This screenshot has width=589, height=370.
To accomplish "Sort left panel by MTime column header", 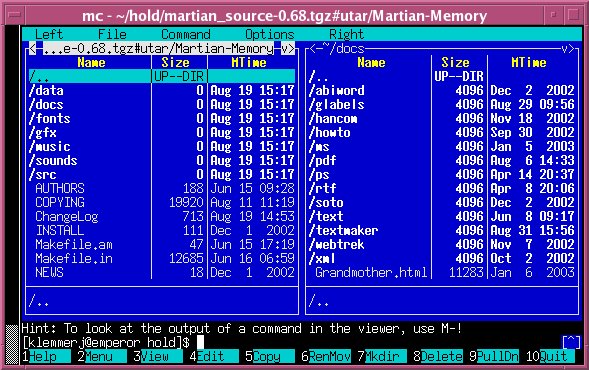I will 249,62.
